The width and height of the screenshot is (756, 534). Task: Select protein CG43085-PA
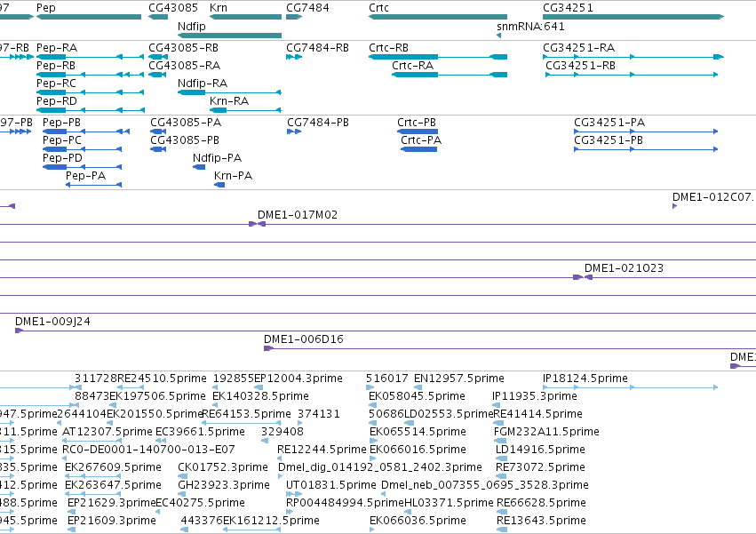[x=158, y=132]
